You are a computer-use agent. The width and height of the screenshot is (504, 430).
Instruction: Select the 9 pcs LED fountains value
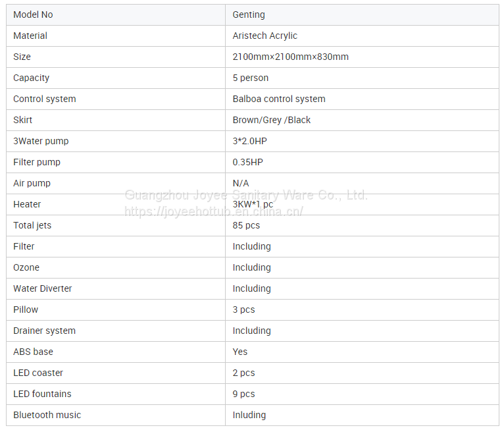[243, 394]
